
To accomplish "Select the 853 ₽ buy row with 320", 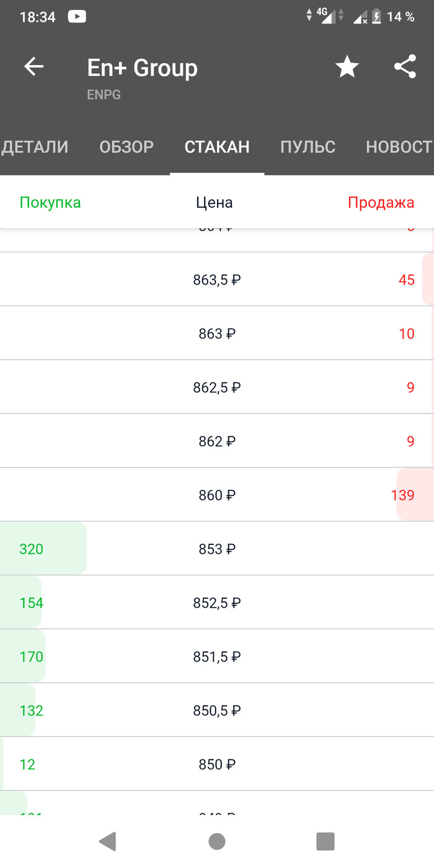I will (x=217, y=549).
